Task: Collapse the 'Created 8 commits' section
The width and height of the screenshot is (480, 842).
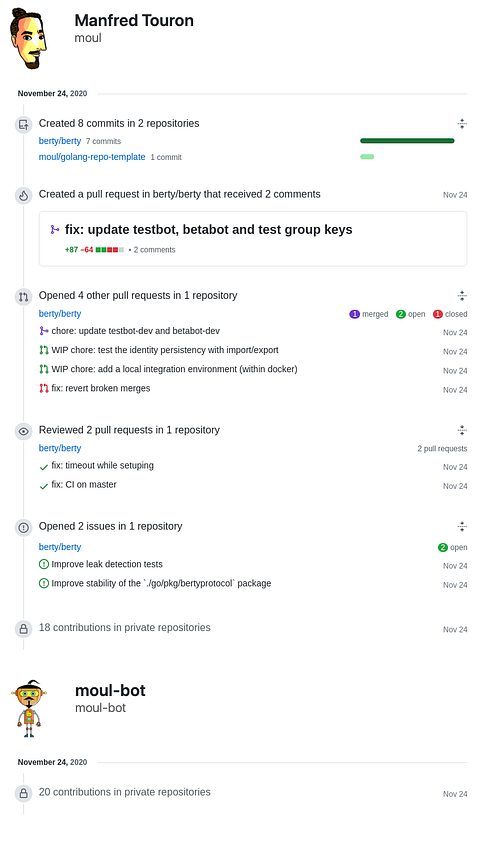Action: click(462, 124)
